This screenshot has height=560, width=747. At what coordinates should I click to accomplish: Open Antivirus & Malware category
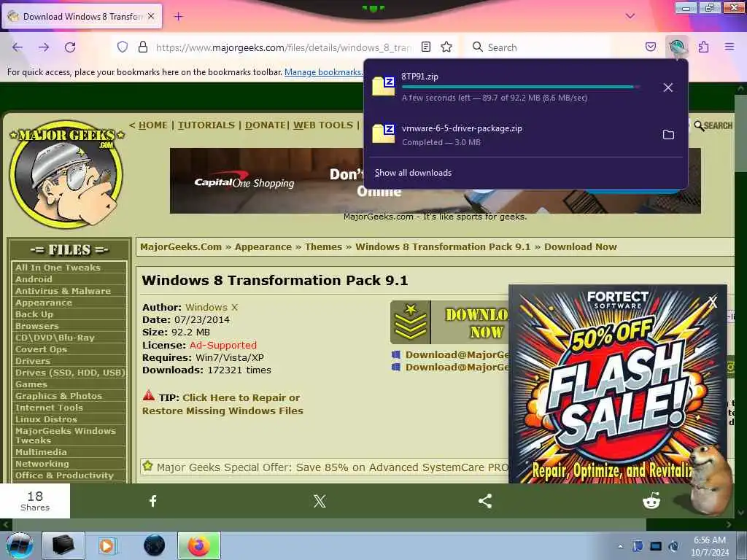click(63, 290)
